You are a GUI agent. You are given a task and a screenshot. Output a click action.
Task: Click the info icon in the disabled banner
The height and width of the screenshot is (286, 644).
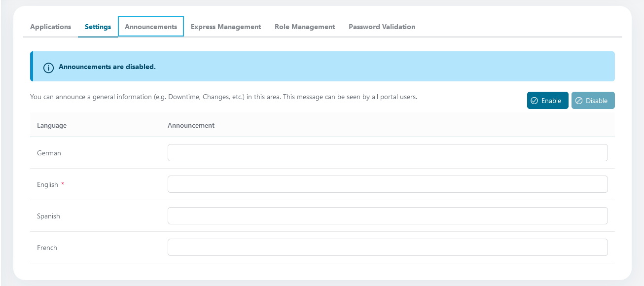coord(48,68)
